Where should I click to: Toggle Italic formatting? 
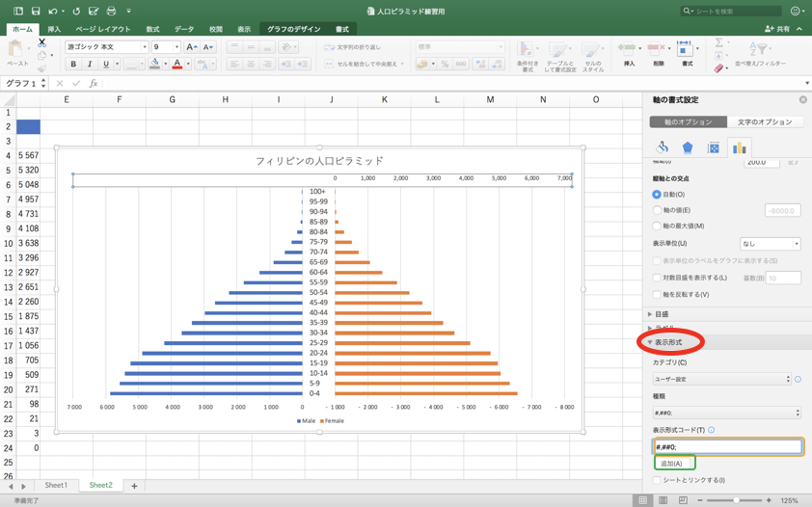tap(90, 64)
